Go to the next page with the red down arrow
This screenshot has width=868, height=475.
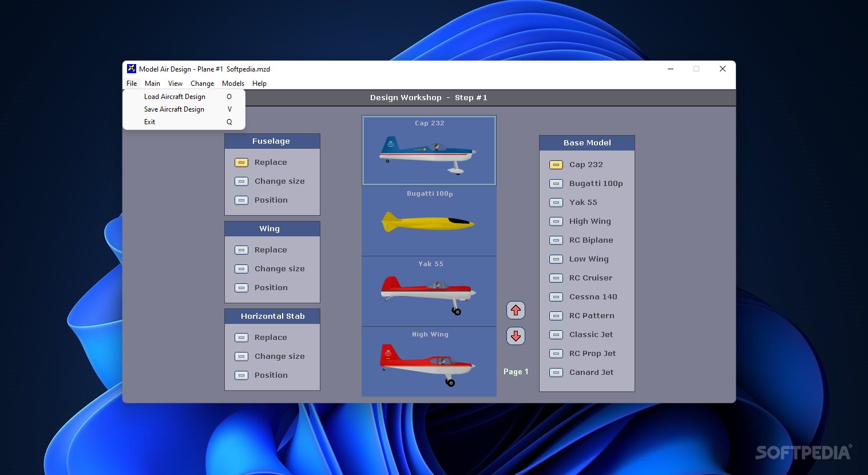(x=516, y=336)
